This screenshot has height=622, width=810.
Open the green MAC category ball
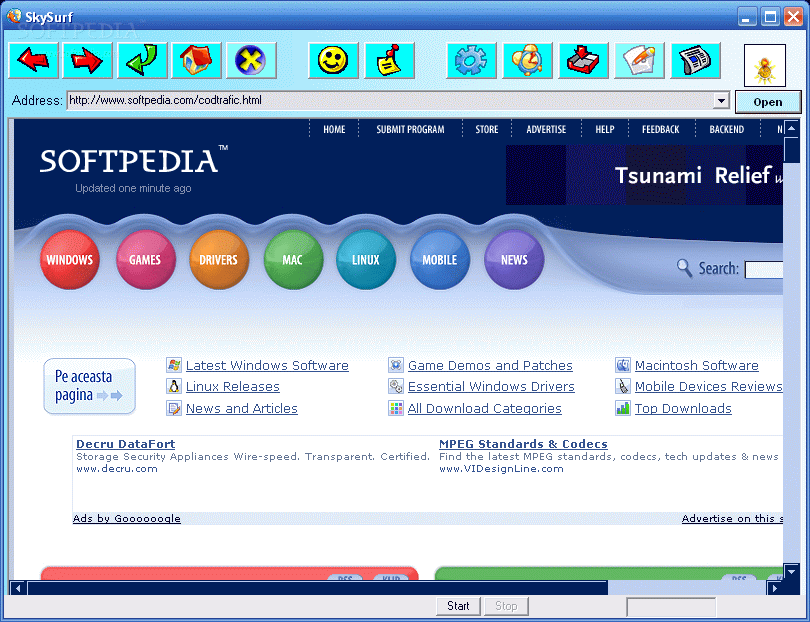point(293,259)
